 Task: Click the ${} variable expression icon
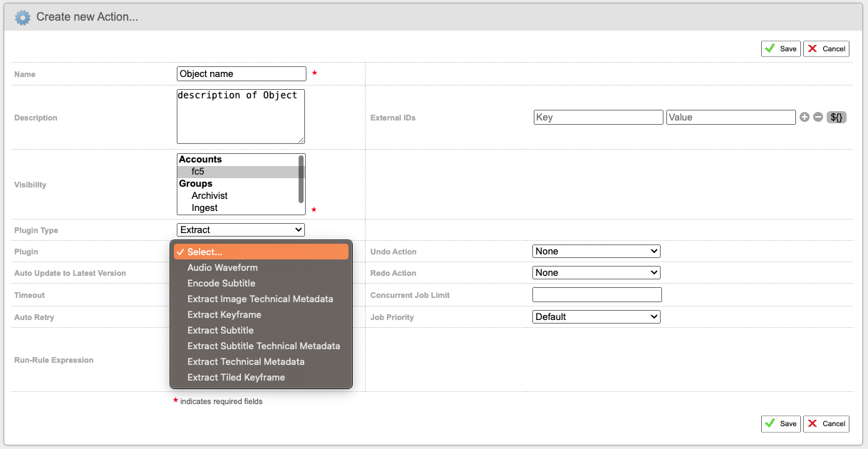pos(837,118)
